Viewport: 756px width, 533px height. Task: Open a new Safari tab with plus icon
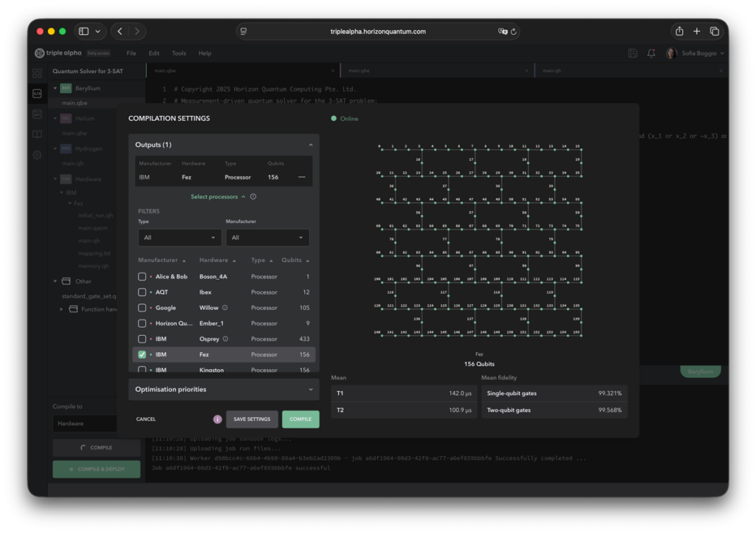tap(697, 31)
